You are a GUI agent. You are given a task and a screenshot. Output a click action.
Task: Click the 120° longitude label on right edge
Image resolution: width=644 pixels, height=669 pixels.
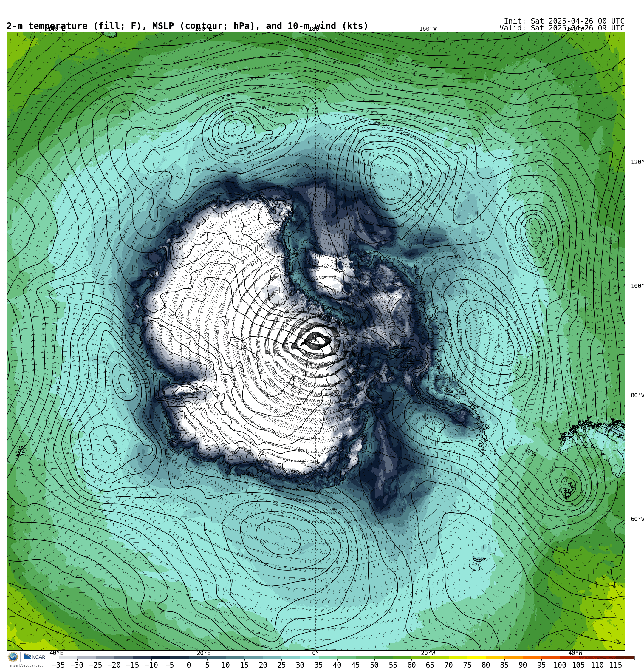point(637,162)
